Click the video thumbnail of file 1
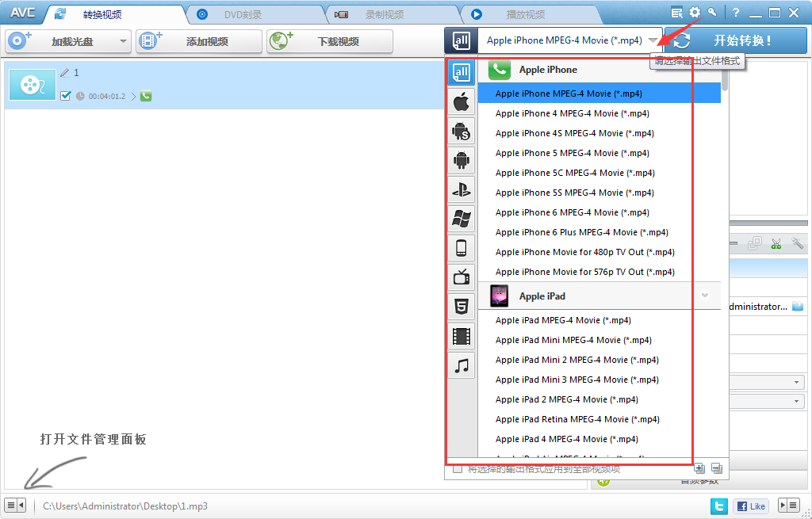The width and height of the screenshot is (812, 519). [x=32, y=84]
